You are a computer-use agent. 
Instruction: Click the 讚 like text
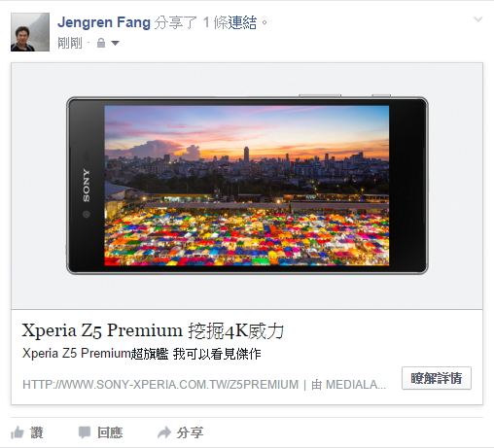(37, 432)
